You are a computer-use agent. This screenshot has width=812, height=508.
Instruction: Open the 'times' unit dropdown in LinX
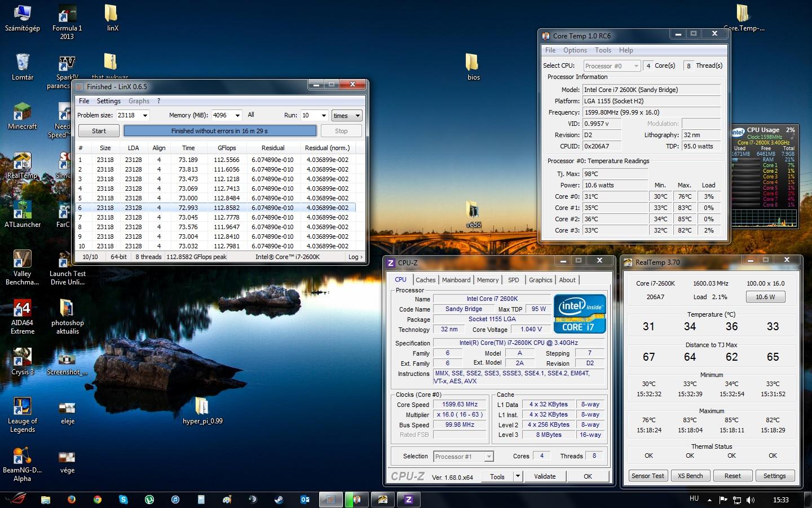pos(347,115)
